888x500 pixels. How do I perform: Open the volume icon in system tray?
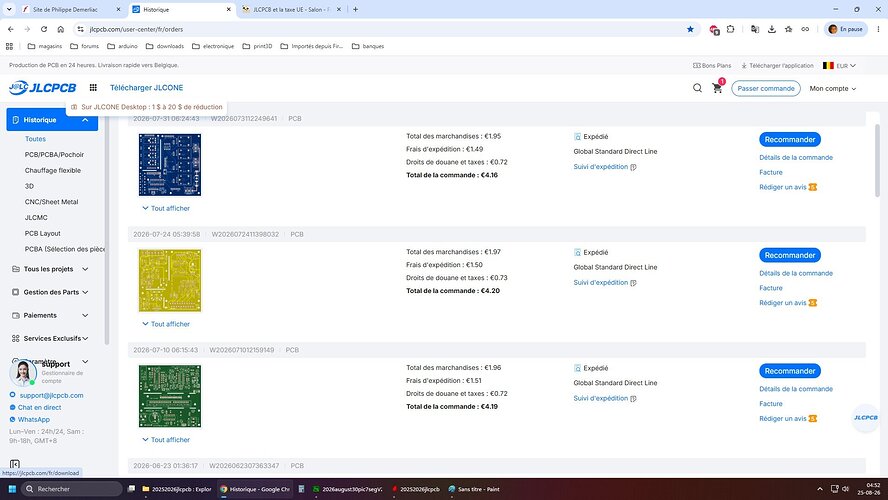pyautogui.click(x=846, y=489)
